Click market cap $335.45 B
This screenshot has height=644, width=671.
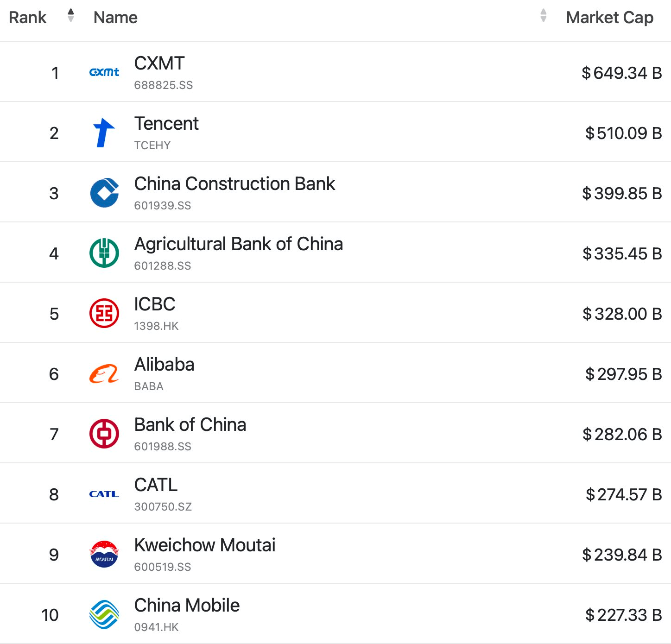[x=622, y=253]
